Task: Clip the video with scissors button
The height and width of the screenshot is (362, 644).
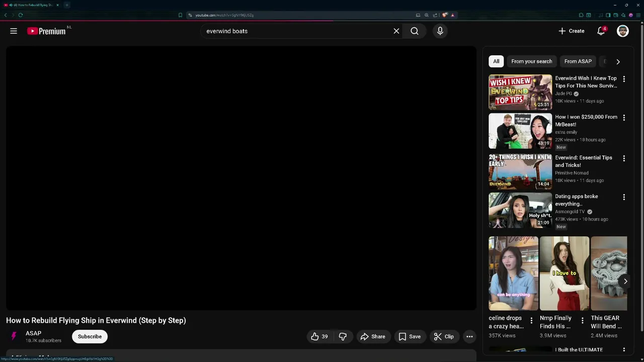Action: coord(444,336)
